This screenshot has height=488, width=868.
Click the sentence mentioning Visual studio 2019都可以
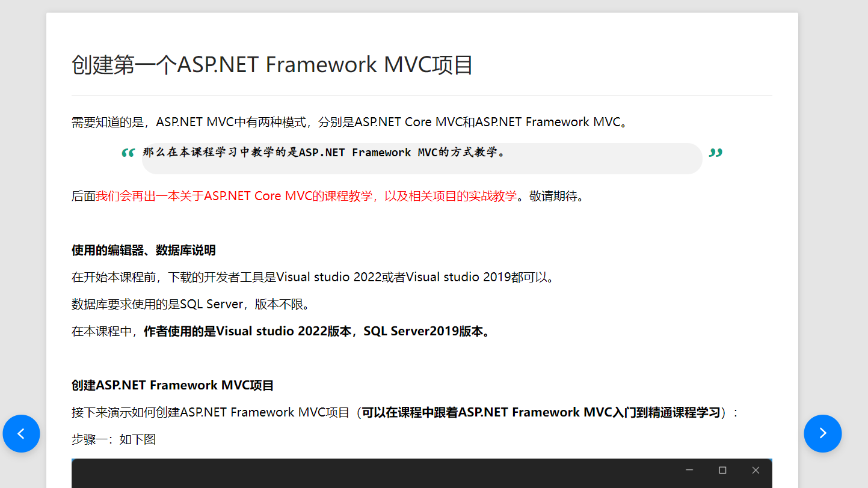[x=313, y=277]
